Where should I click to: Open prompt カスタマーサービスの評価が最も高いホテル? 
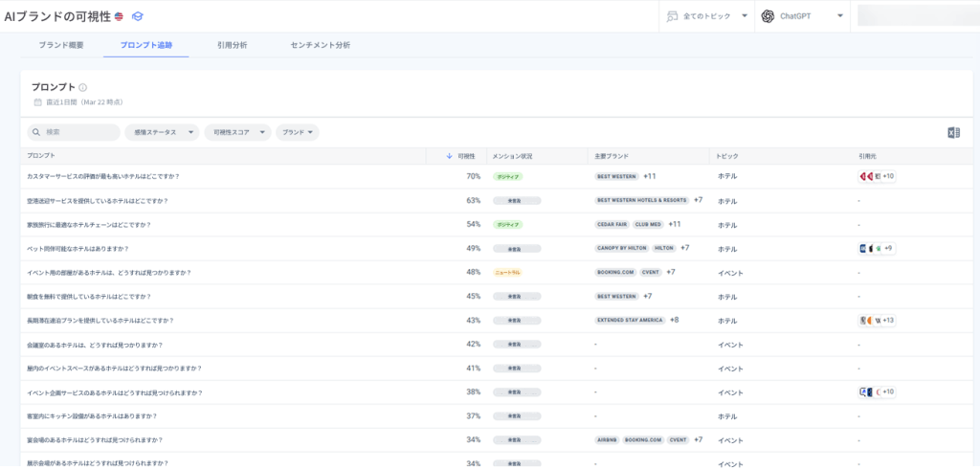[103, 177]
